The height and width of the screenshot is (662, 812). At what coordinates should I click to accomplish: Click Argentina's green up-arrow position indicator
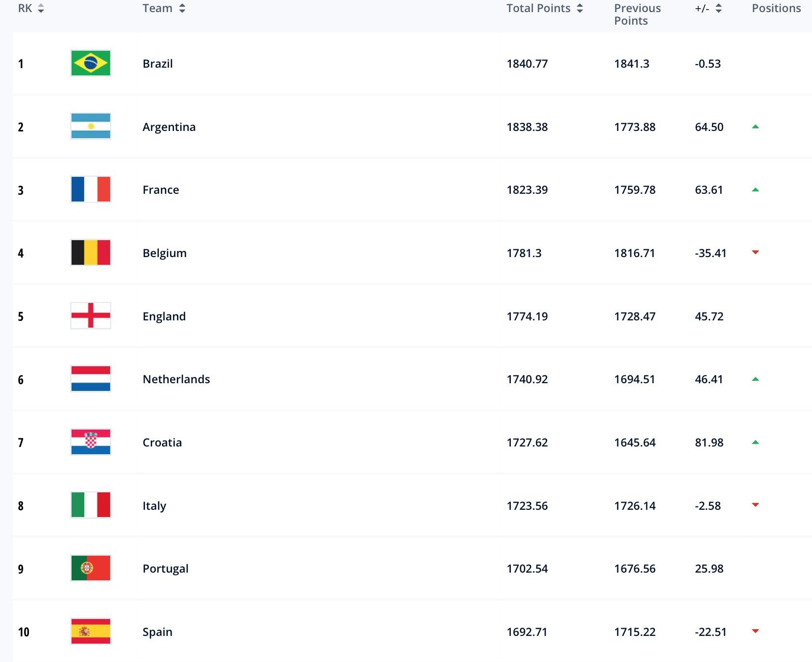[755, 127]
